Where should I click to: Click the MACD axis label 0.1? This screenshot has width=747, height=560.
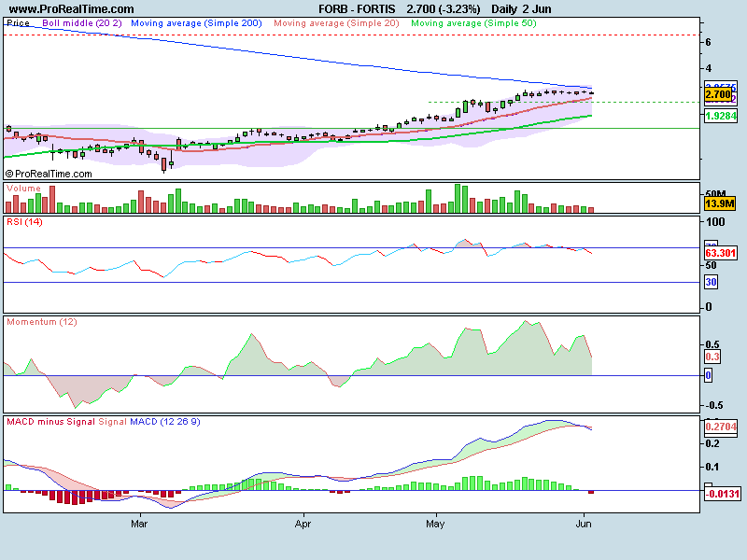point(712,467)
